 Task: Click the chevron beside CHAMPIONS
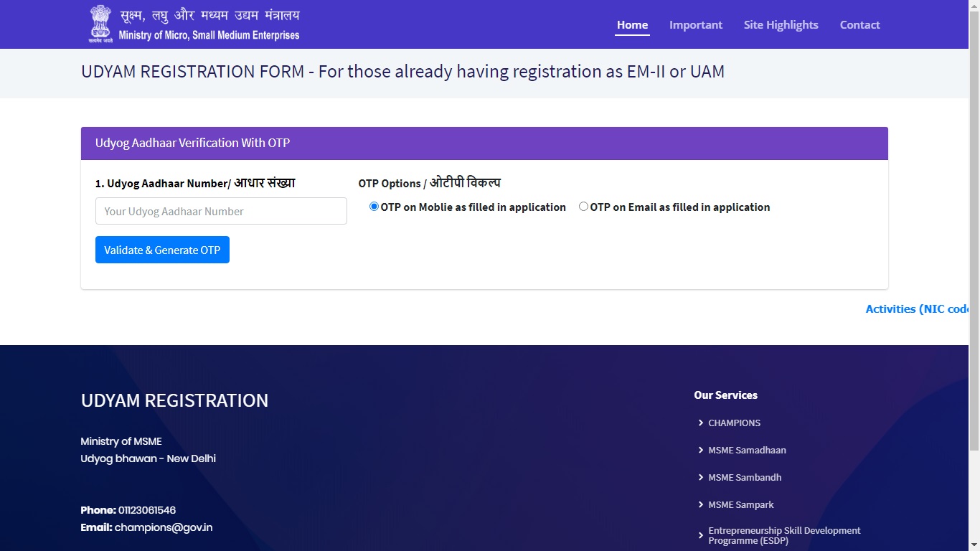[701, 423]
